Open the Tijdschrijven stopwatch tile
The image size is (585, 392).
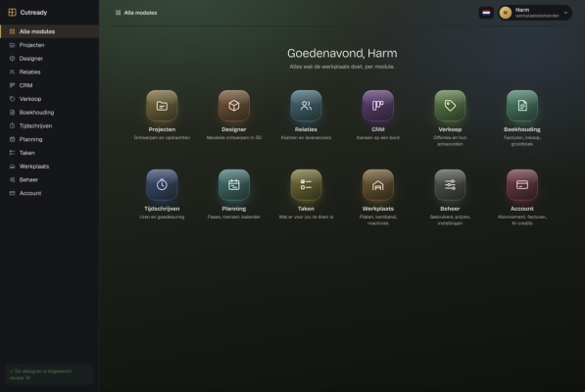pos(162,185)
